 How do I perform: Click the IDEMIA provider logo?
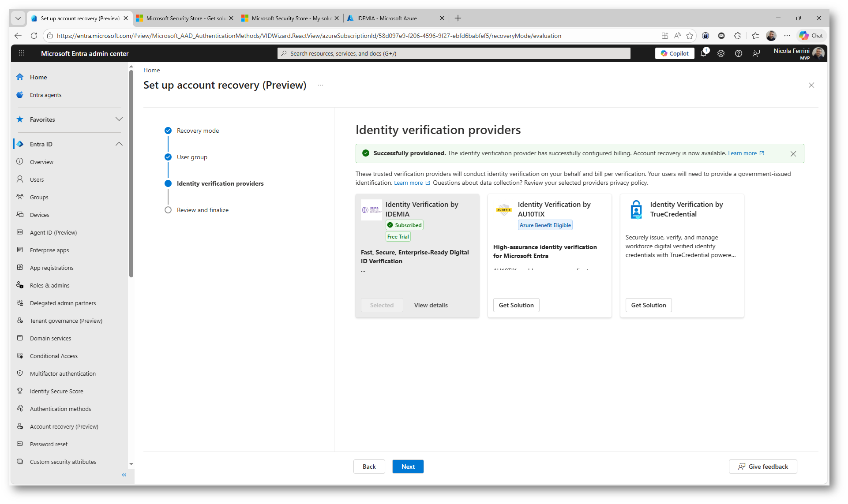coord(371,210)
